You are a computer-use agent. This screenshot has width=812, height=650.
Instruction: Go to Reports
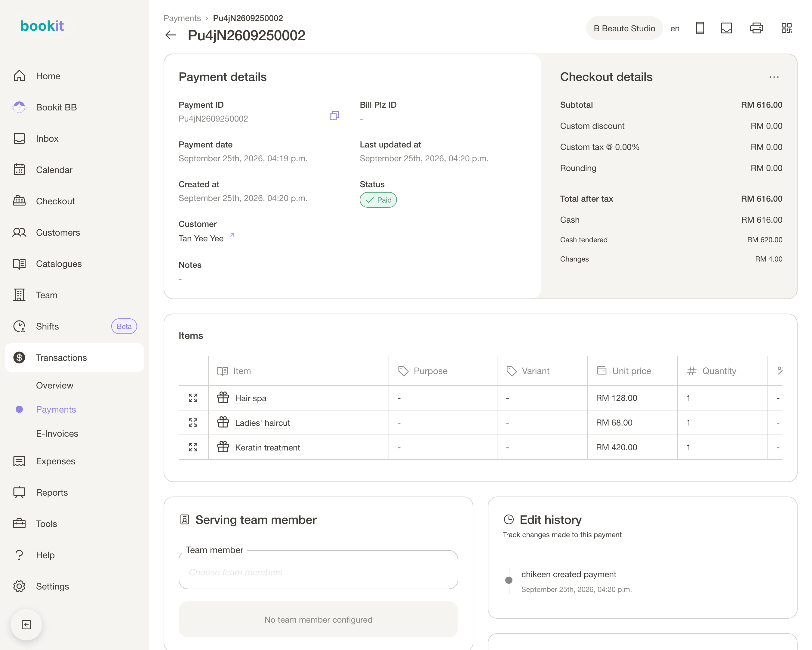(75, 493)
